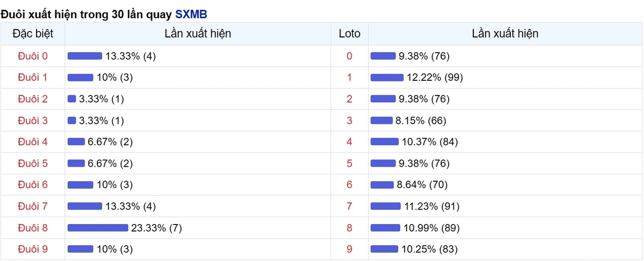
Task: Click the Đuôi 3 label
Action: 33,121
